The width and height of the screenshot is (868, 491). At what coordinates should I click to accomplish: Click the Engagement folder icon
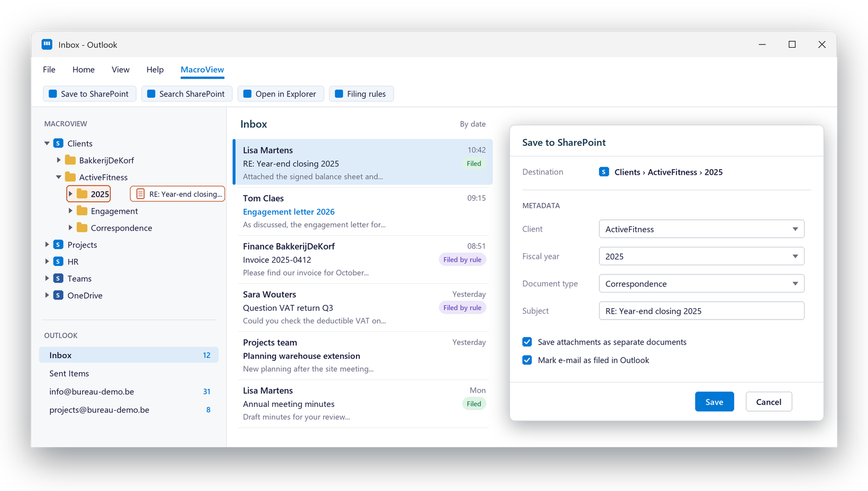click(82, 211)
